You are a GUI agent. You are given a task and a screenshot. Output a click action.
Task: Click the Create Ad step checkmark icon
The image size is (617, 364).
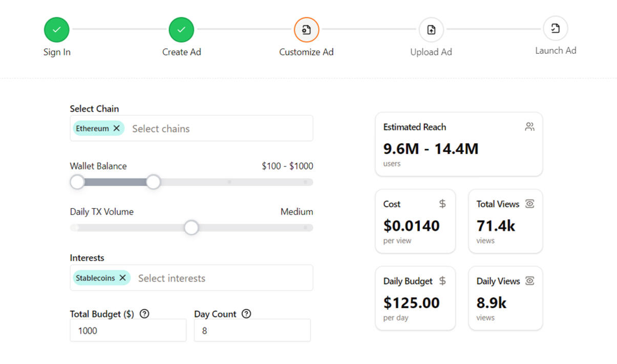(181, 30)
